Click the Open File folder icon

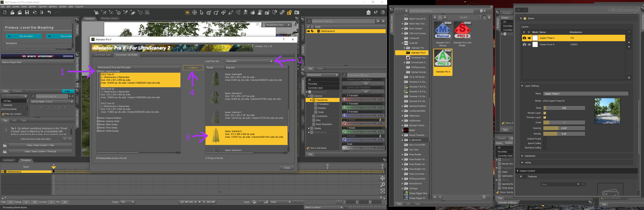12,13
